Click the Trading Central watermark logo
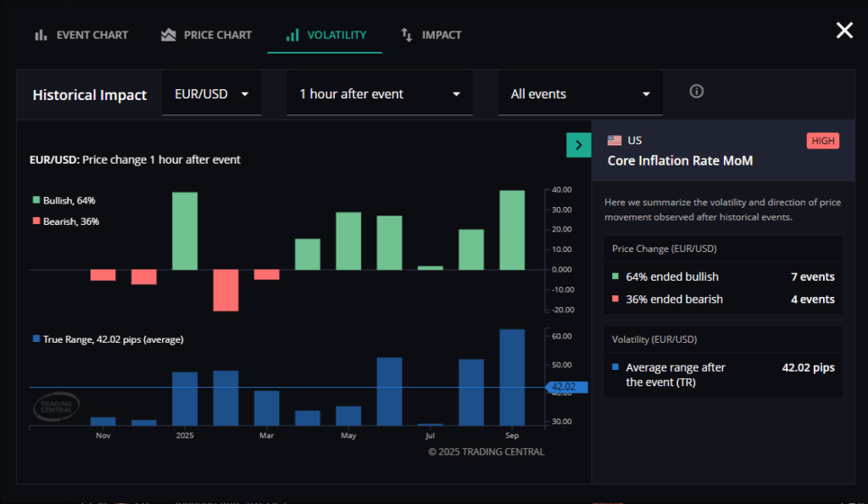Screen dimensions: 868x504 56,406
